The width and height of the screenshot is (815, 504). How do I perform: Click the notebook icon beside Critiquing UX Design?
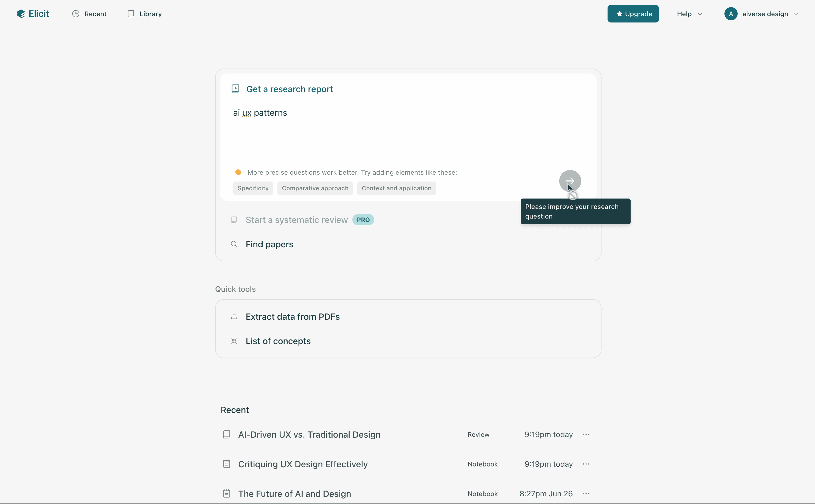point(227,464)
